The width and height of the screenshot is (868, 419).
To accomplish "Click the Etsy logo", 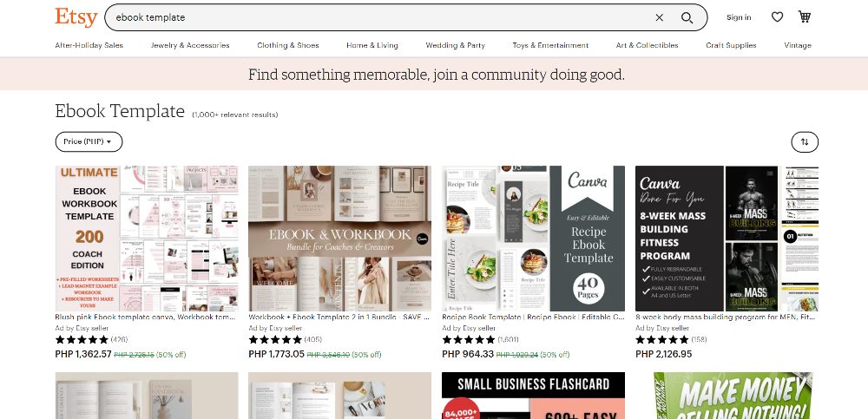I will pos(76,17).
